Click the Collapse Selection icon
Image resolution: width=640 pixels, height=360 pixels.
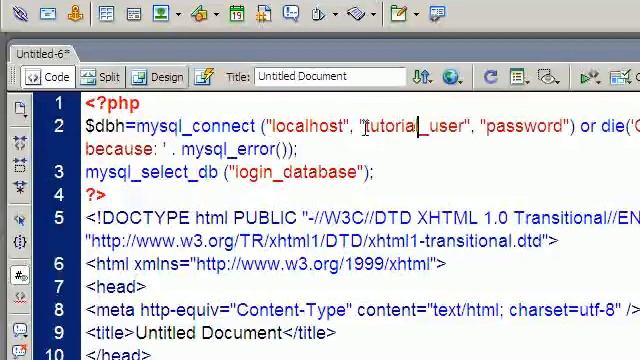tap(20, 165)
